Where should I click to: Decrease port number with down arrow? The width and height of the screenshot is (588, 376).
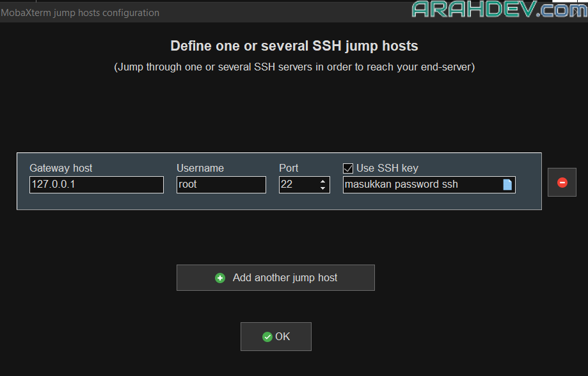click(323, 188)
